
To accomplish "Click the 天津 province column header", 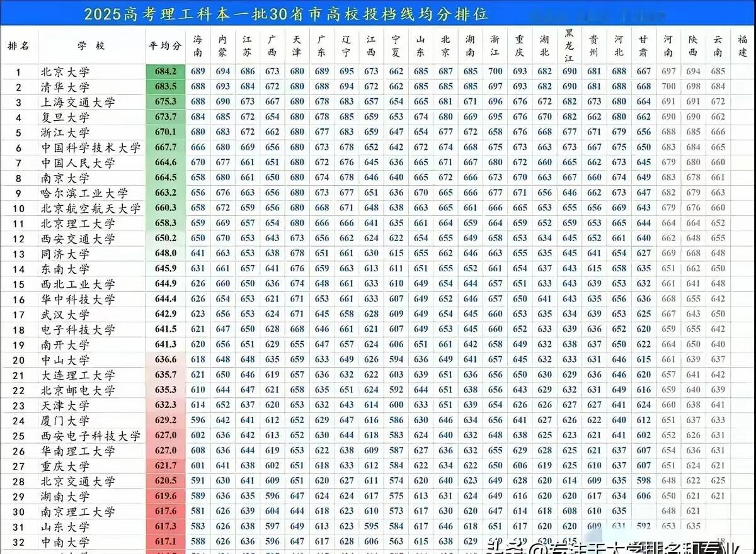I will coord(297,46).
